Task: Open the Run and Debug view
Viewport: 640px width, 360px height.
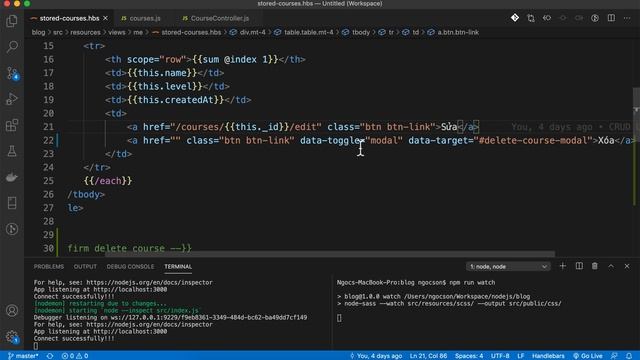Action: click(x=12, y=99)
